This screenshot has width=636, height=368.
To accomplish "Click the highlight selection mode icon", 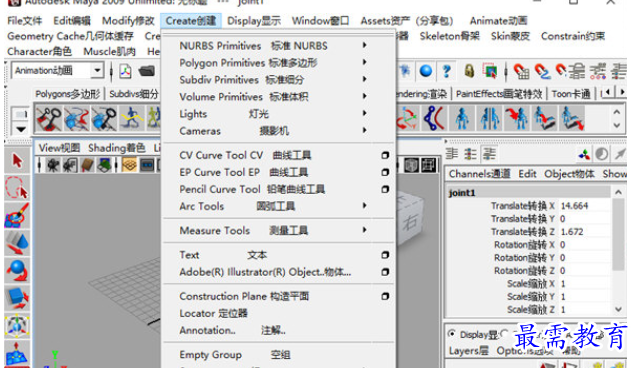I will pyautogui.click(x=490, y=71).
